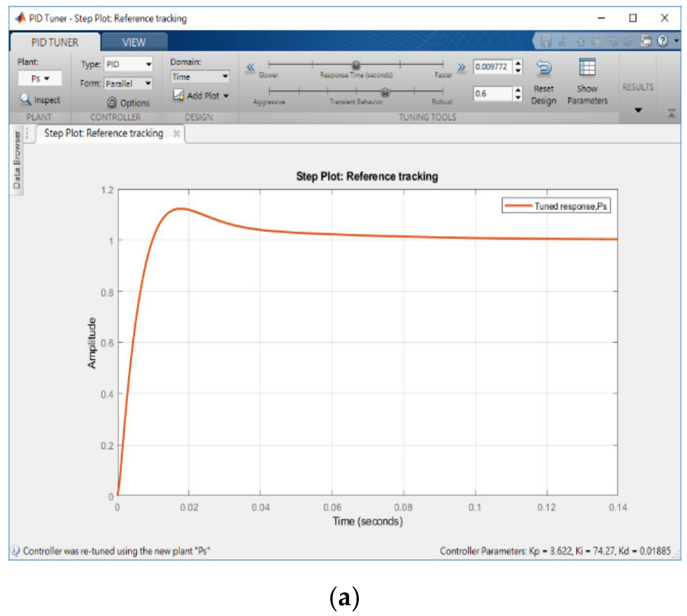This screenshot has height=616, width=687.
Task: Expand the Form Parallel dropdown
Action: tap(128, 83)
